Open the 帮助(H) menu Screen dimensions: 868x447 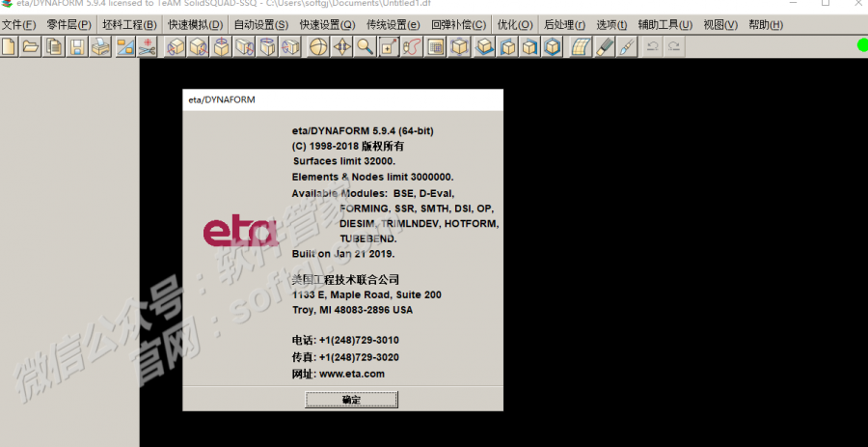coord(766,25)
